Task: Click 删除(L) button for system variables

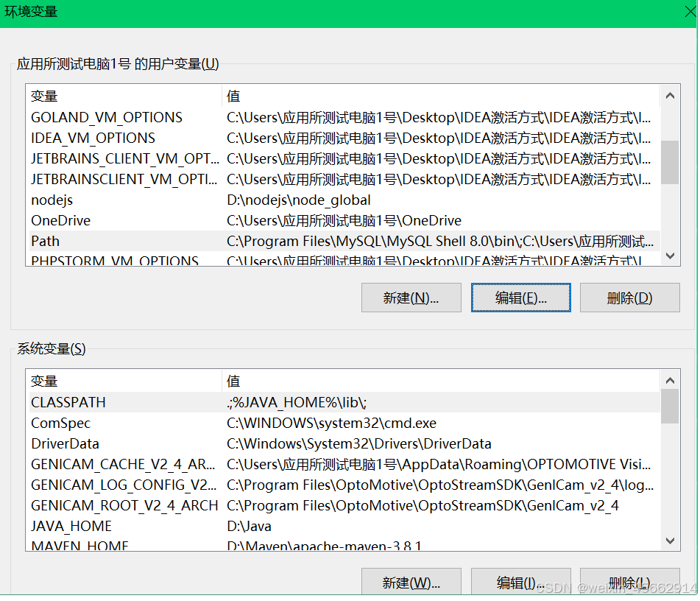Action: [629, 582]
